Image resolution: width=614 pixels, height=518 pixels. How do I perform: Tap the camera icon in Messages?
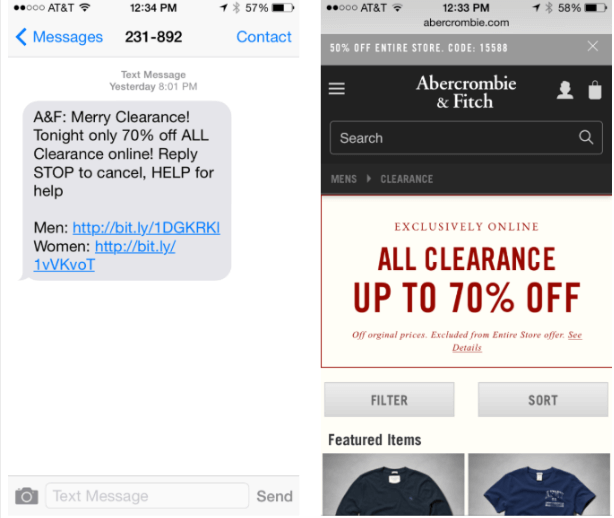27,496
